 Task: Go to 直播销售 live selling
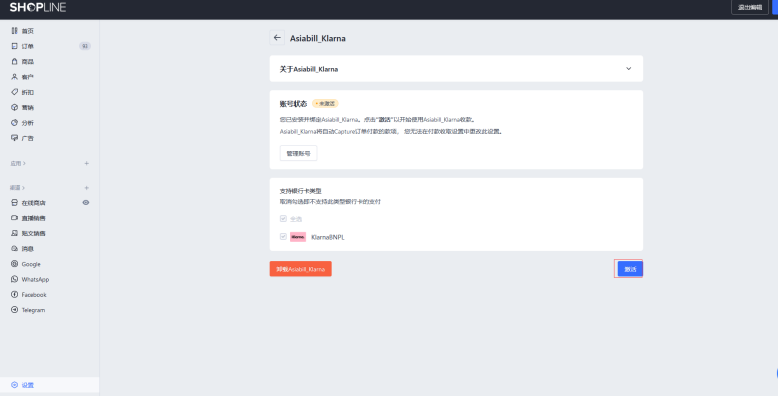(x=33, y=218)
